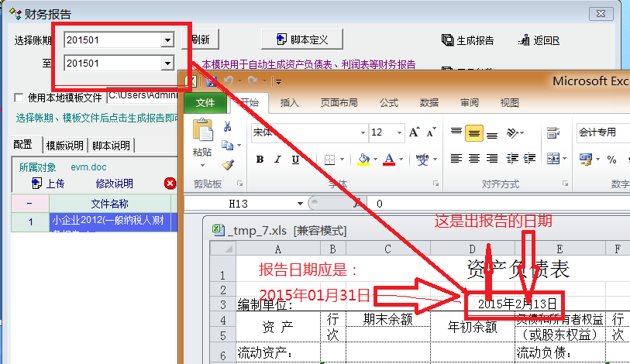
Task: Select the Format Painter brush icon
Action: click(x=227, y=164)
